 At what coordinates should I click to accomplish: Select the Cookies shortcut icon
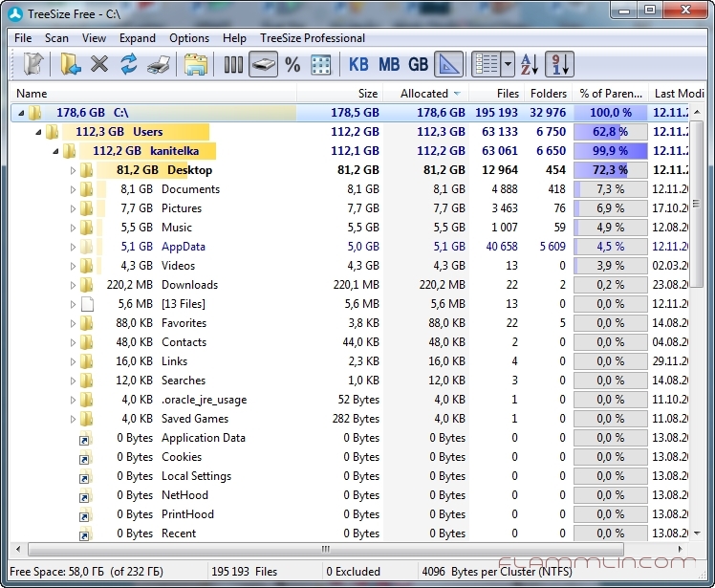pos(86,458)
